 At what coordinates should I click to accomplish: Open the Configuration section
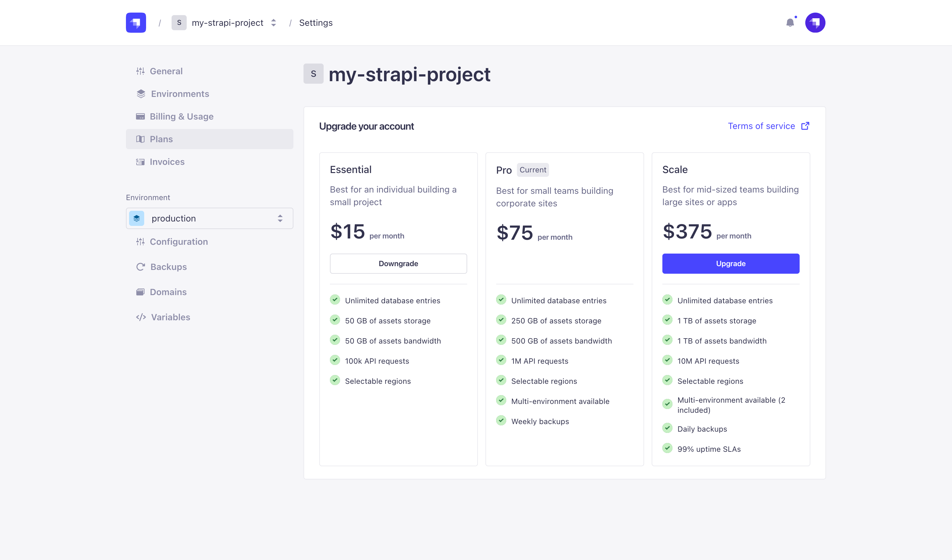point(179,242)
